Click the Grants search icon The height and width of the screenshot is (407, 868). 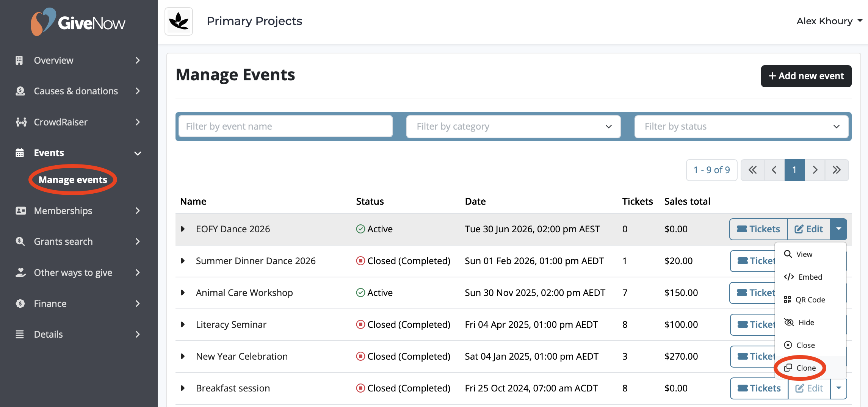[x=20, y=241]
